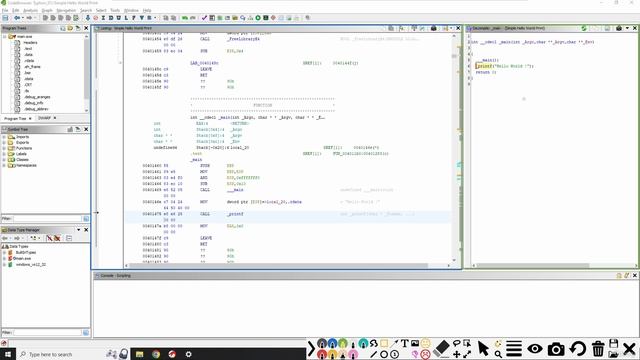Navigate forward with the right arrow icon

click(29, 18)
